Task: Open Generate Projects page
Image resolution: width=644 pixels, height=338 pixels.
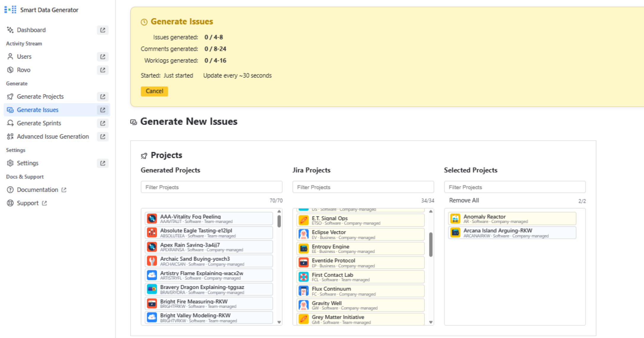Action: click(40, 96)
